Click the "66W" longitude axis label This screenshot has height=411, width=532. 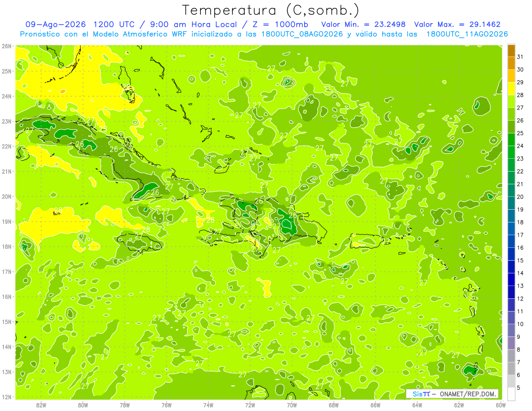[376, 405]
